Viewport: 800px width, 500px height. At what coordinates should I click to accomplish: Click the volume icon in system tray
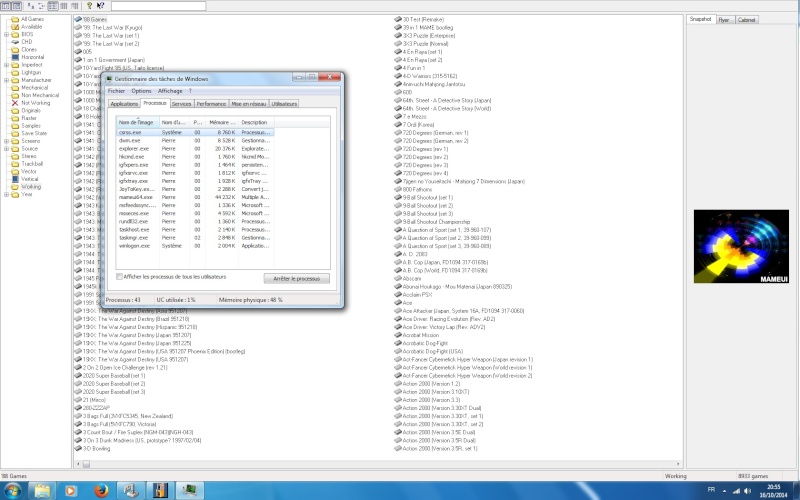pyautogui.click(x=747, y=491)
